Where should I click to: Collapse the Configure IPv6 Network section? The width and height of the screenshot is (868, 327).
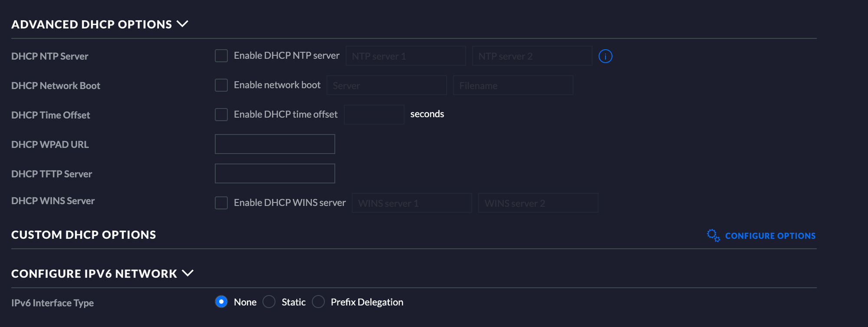(x=187, y=274)
